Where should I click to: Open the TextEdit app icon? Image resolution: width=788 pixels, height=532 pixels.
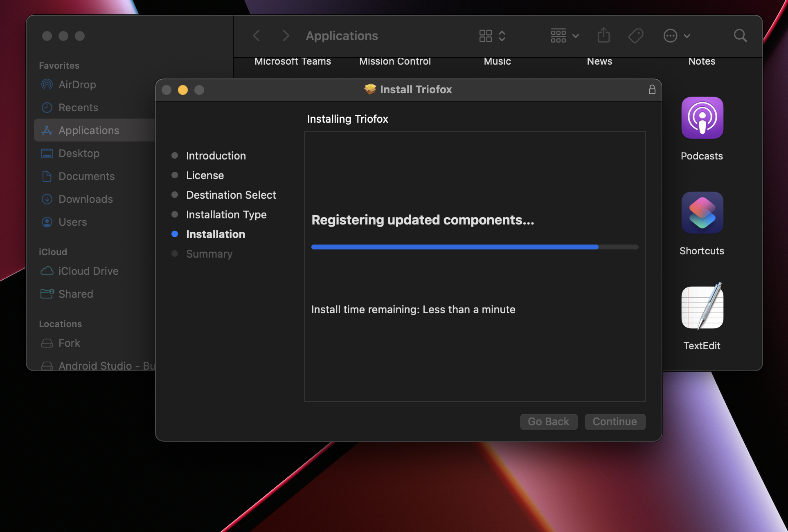point(702,307)
